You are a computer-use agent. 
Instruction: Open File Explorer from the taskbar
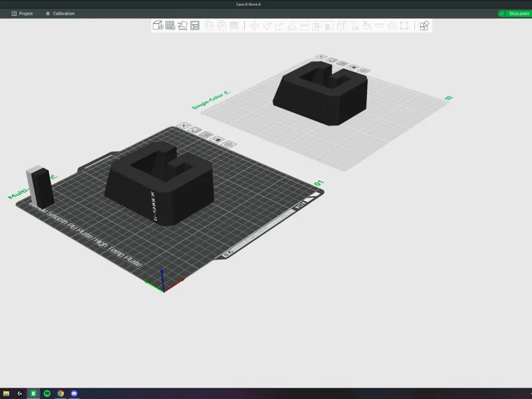6,394
